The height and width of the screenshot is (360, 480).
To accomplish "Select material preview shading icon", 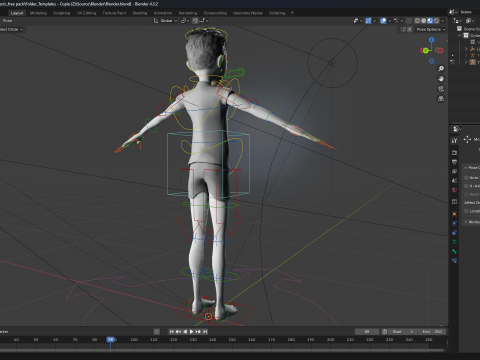I will pyautogui.click(x=430, y=21).
